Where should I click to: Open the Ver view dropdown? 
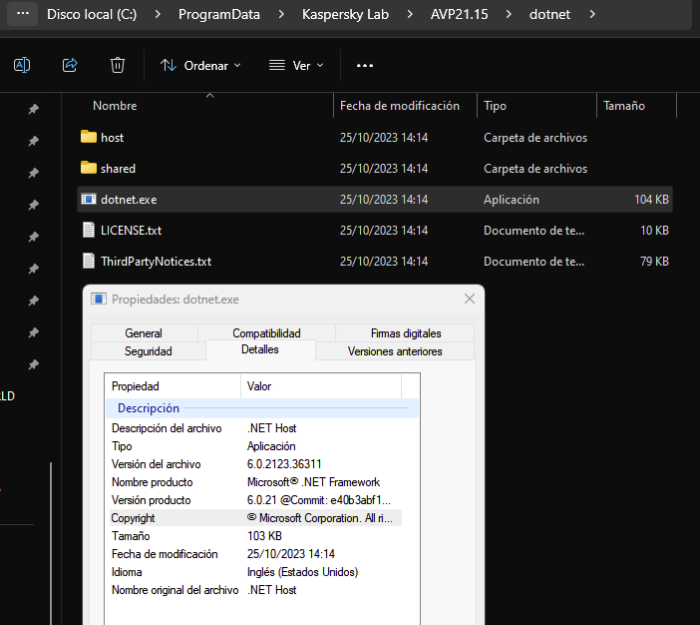pos(296,66)
